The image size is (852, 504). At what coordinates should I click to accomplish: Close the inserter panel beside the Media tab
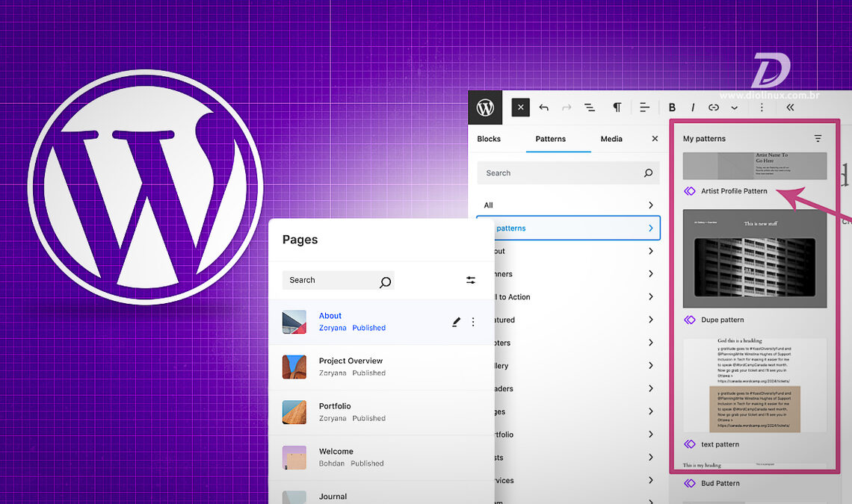pos(655,138)
